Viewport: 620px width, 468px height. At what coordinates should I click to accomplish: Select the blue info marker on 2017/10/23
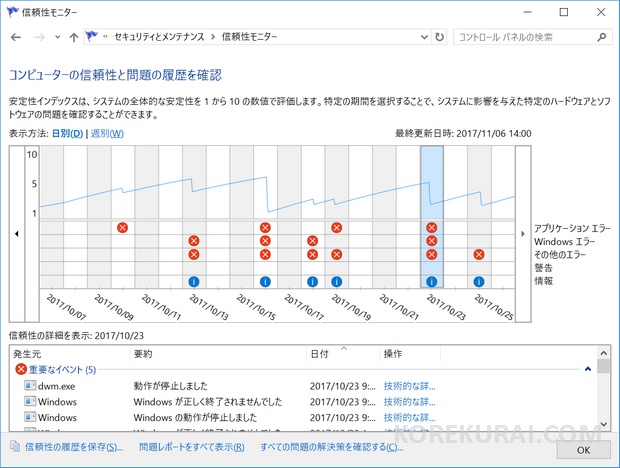432,282
